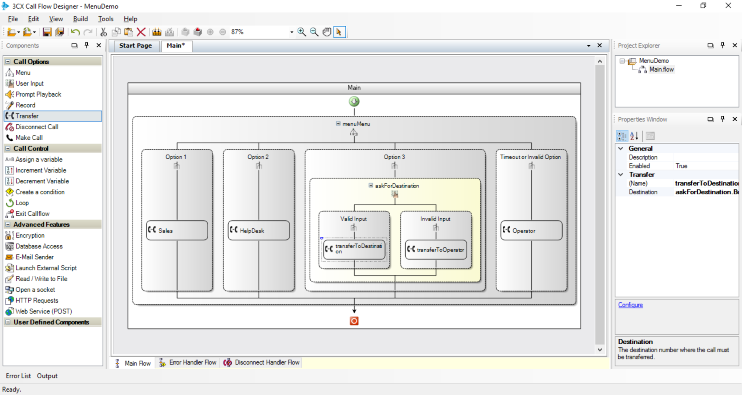Click the Build project toolbar icon
This screenshot has height=395, width=742.
(x=157, y=32)
